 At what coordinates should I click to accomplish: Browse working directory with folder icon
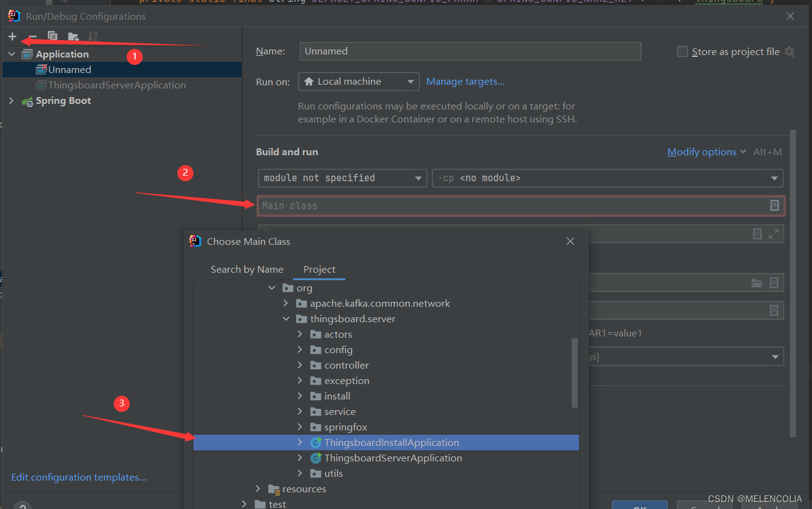757,283
